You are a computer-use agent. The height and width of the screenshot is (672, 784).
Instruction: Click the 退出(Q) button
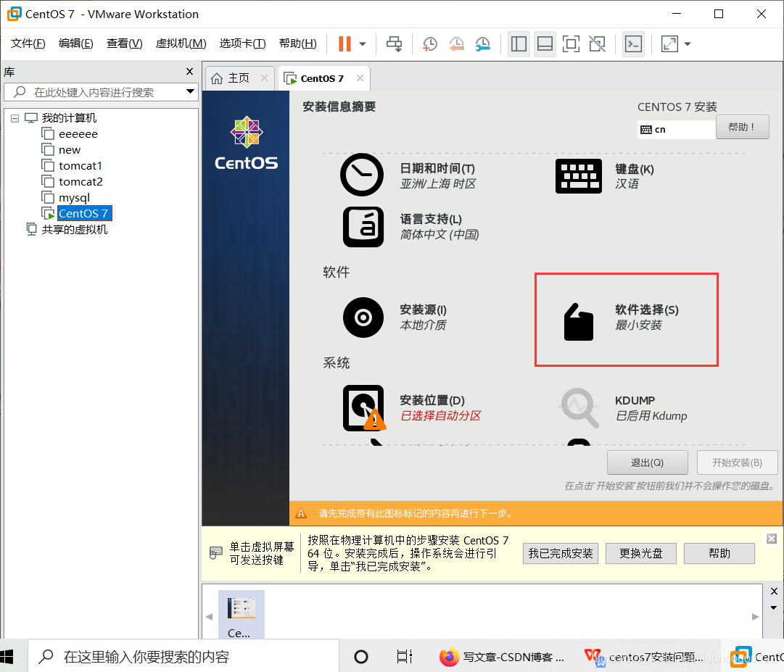pos(648,462)
